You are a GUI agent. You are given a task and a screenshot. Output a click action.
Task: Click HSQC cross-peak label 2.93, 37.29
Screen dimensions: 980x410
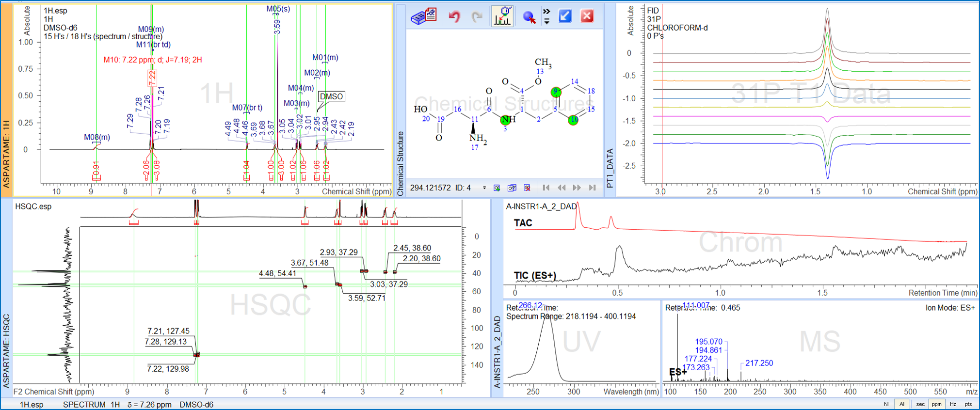point(339,252)
